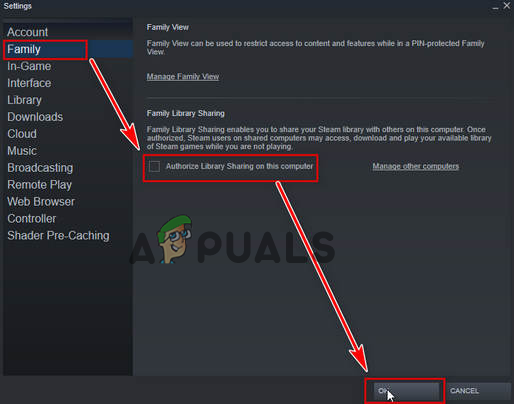Discard changes with CANCEL button
The width and height of the screenshot is (514, 404).
pos(479,391)
